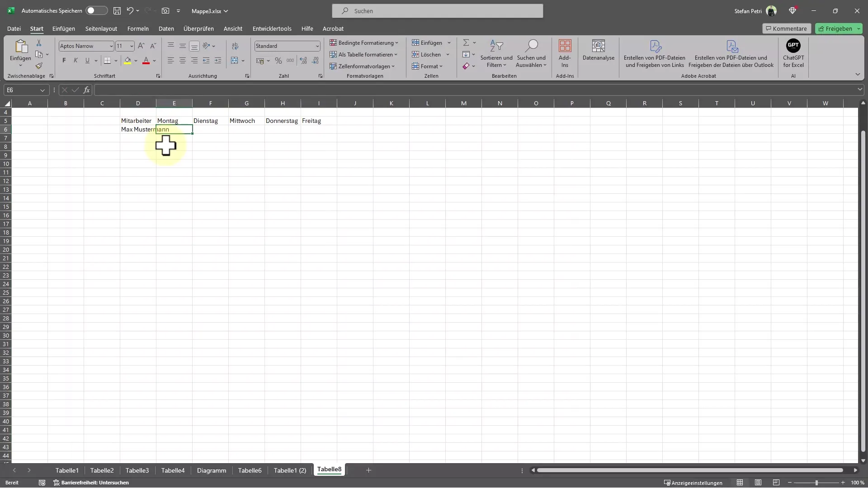Toggle the Barreierefreiheit status indicator
This screenshot has height=488, width=868.
tap(92, 483)
